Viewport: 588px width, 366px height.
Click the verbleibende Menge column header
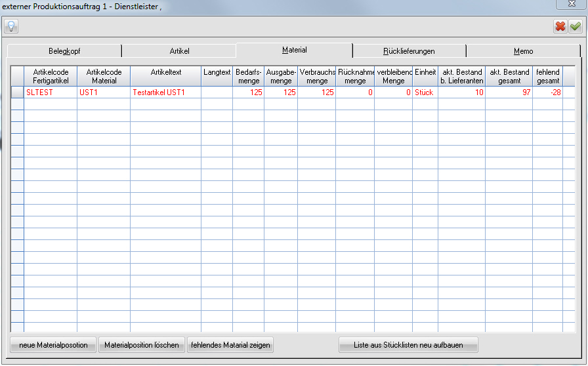coord(393,76)
